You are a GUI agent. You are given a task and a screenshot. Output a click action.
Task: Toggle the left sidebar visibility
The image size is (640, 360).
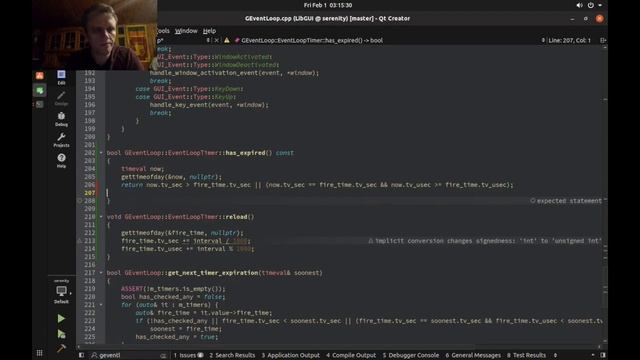pyautogui.click(x=81, y=355)
